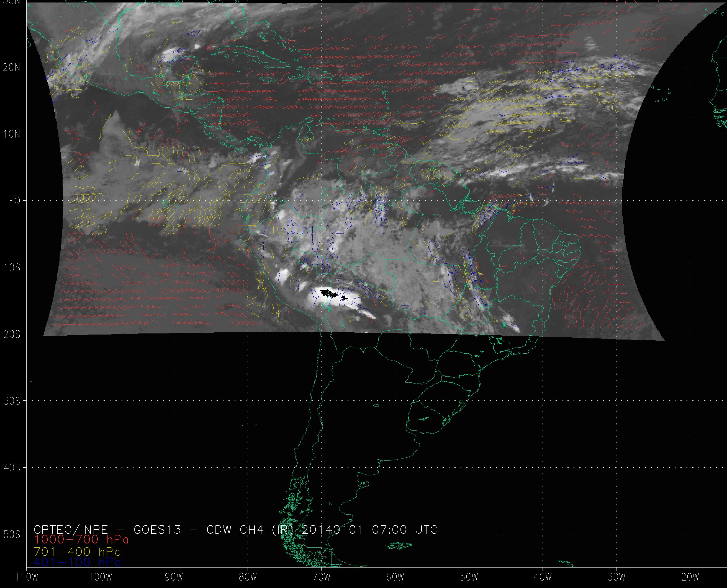Click the 70W longitude axis label
Image resolution: width=727 pixels, height=588 pixels.
[x=321, y=577]
